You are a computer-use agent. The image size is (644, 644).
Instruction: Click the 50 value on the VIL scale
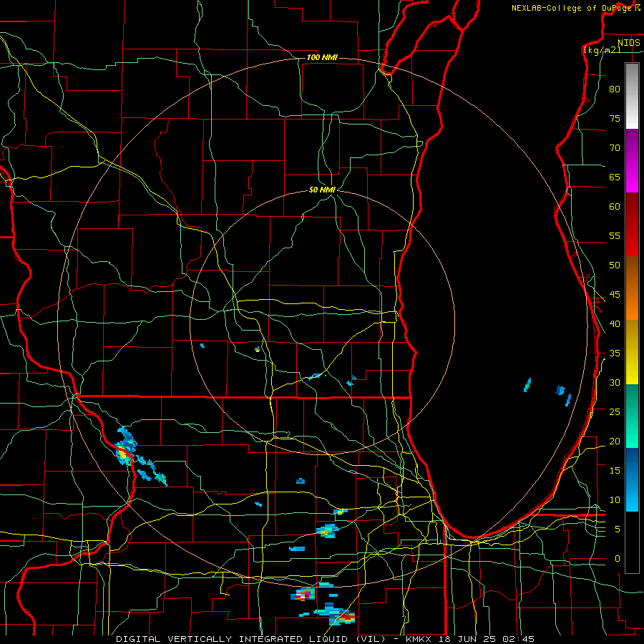pyautogui.click(x=615, y=265)
